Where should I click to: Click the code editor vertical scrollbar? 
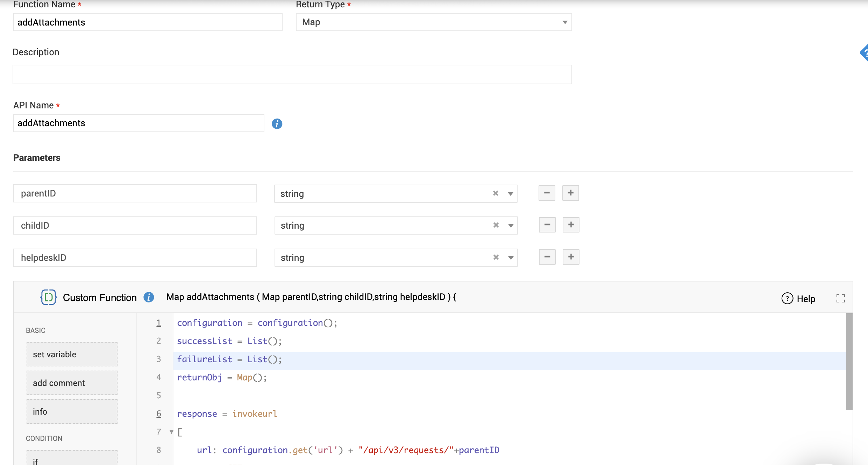pyautogui.click(x=849, y=362)
